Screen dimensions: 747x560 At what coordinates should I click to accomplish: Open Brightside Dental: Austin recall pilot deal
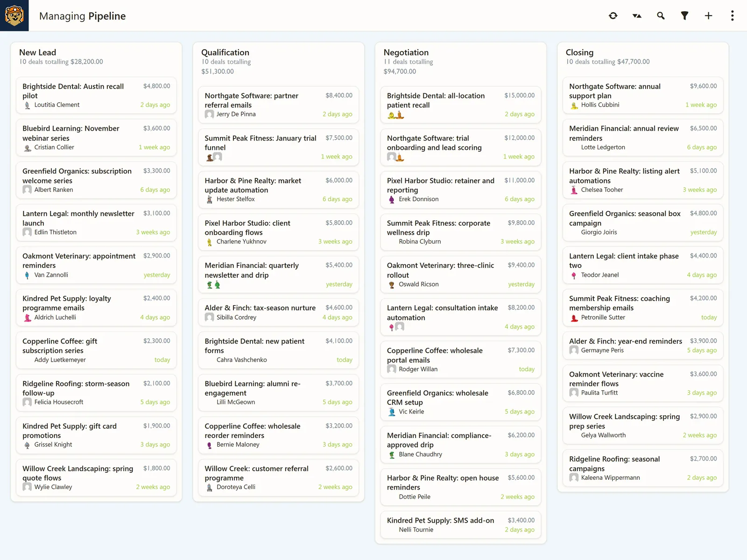click(96, 95)
